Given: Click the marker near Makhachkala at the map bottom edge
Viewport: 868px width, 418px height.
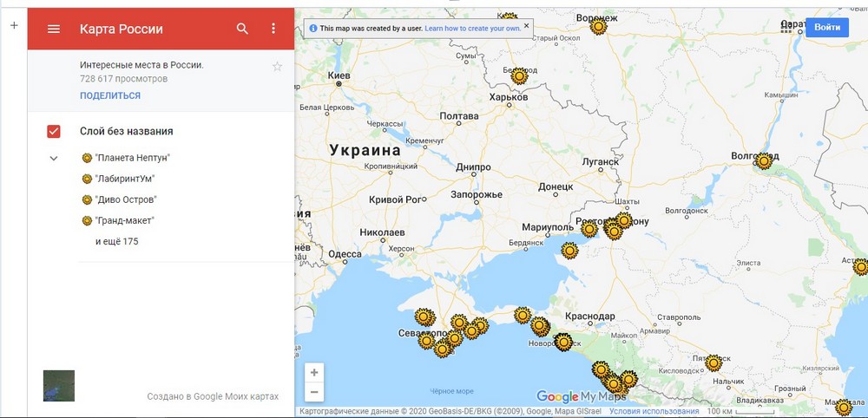Looking at the screenshot, I should [843, 408].
